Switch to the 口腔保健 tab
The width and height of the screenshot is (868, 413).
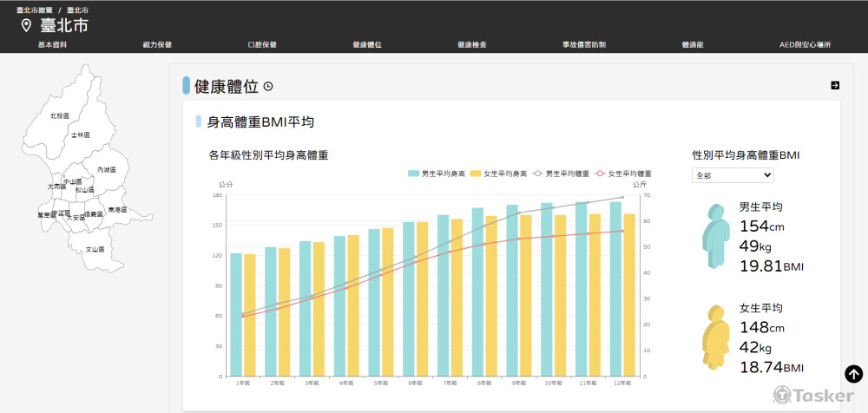point(262,44)
